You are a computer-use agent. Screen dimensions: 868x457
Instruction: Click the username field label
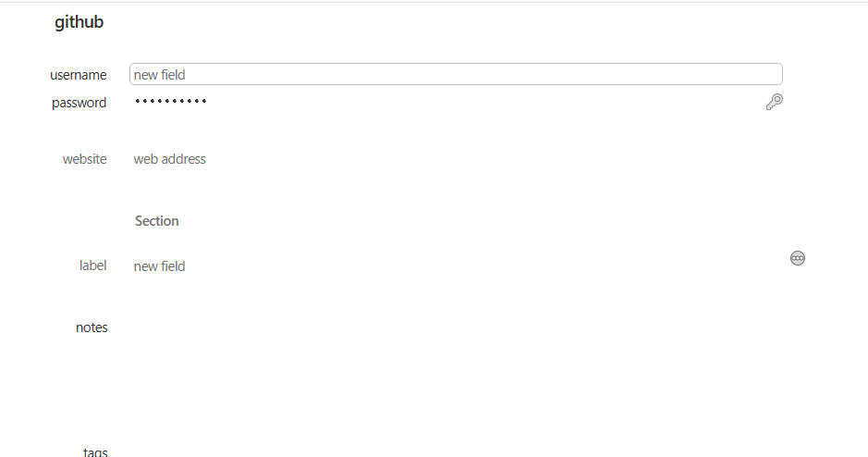(78, 75)
